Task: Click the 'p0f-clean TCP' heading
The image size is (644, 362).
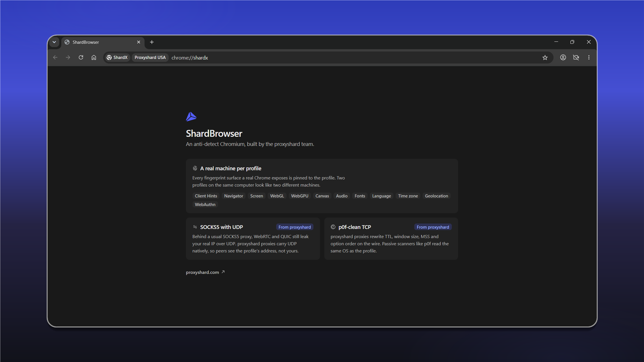Action: (x=355, y=227)
